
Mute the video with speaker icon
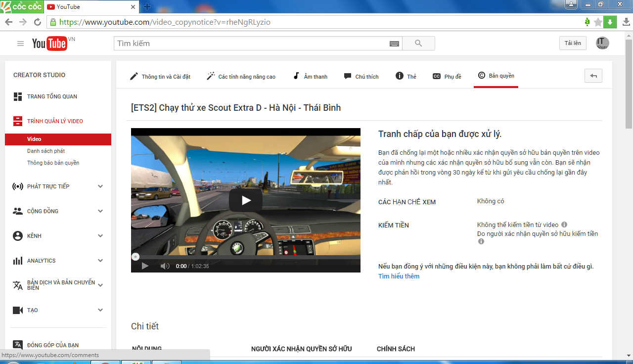click(x=165, y=266)
